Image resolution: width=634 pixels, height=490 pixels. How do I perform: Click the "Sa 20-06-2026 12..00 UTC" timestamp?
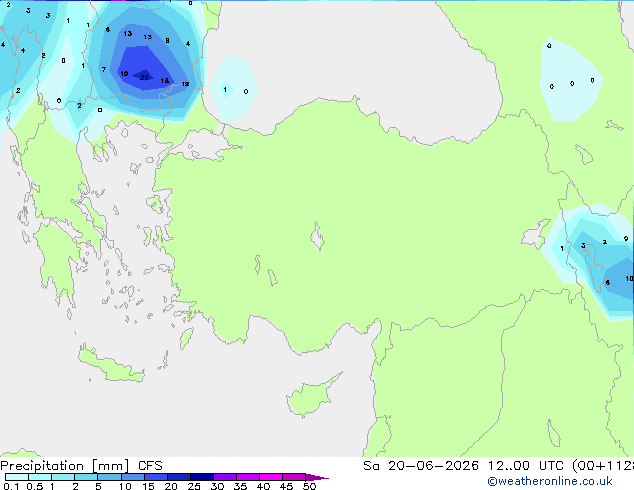click(x=463, y=466)
